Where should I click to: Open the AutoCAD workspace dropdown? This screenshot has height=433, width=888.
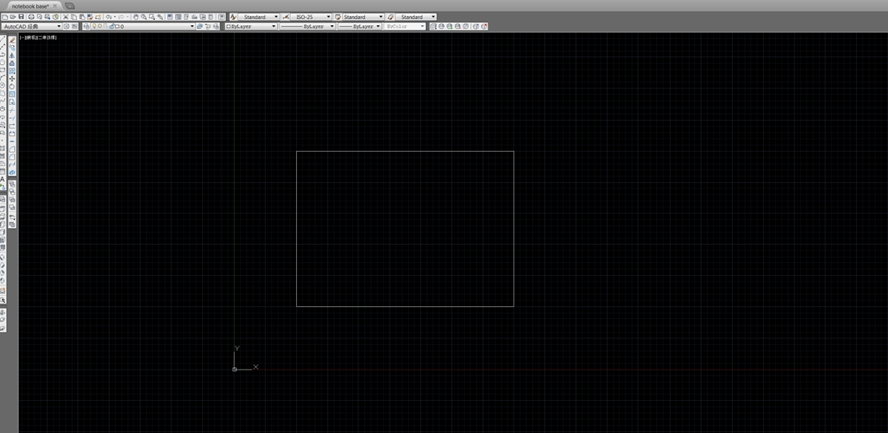pos(31,26)
